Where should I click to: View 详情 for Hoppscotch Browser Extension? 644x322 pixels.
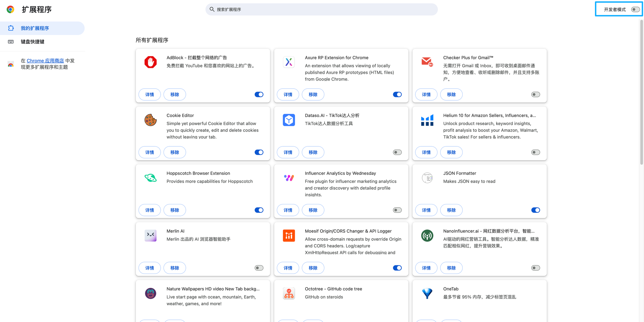pyautogui.click(x=149, y=210)
